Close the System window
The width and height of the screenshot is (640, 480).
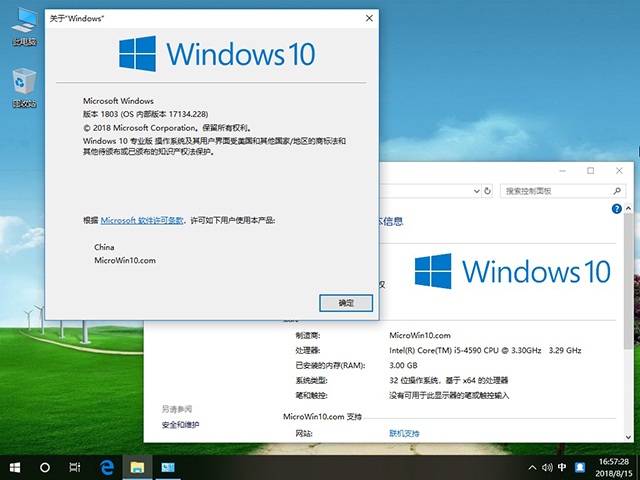[619, 171]
